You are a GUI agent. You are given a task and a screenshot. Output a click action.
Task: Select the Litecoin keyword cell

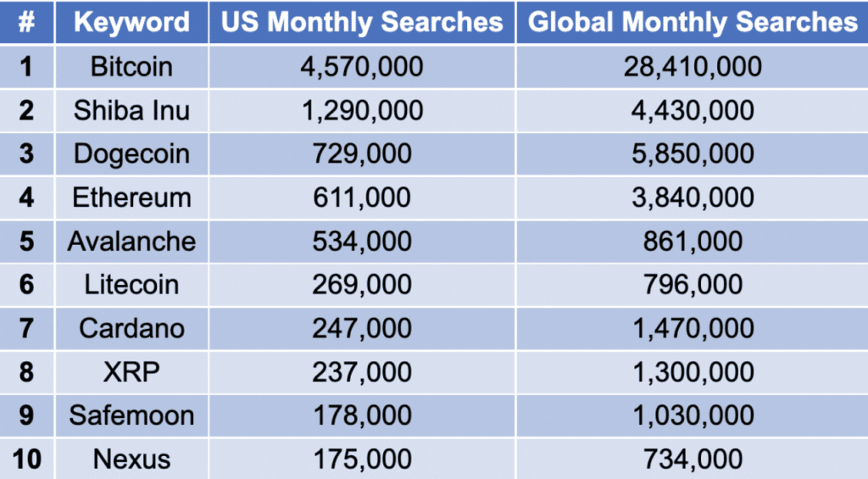(131, 285)
